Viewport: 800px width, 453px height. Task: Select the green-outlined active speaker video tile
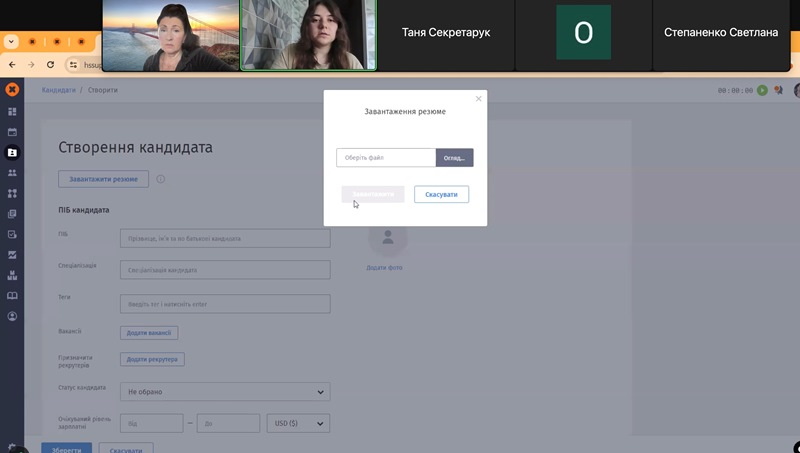pyautogui.click(x=308, y=35)
